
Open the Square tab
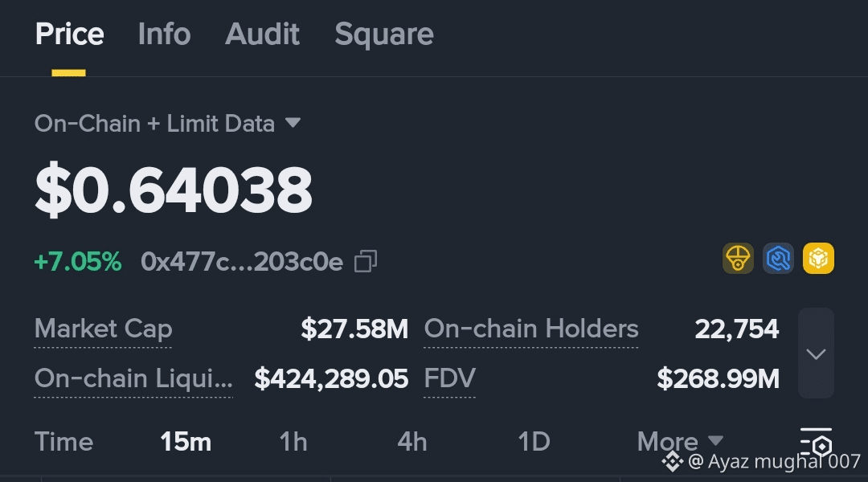click(x=384, y=35)
